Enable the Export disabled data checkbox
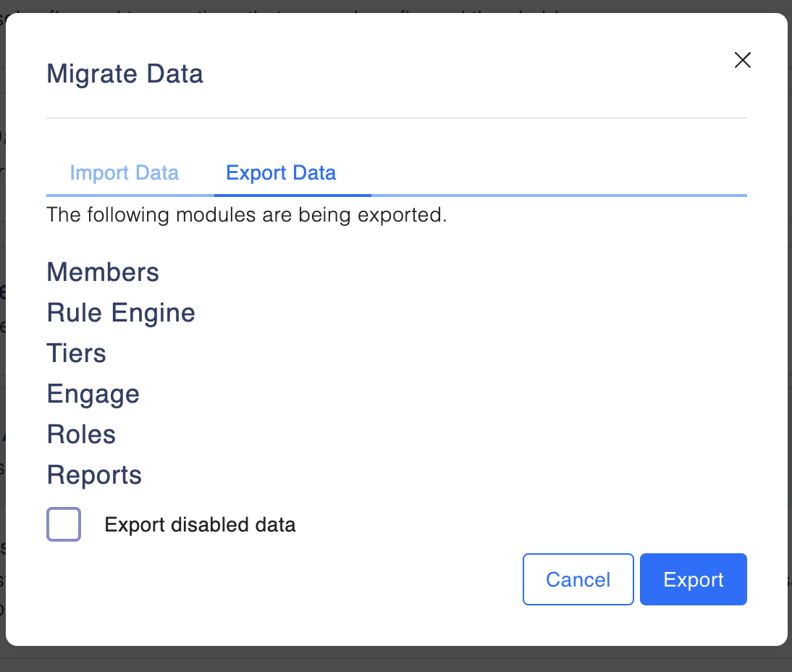This screenshot has height=672, width=792. point(64,524)
